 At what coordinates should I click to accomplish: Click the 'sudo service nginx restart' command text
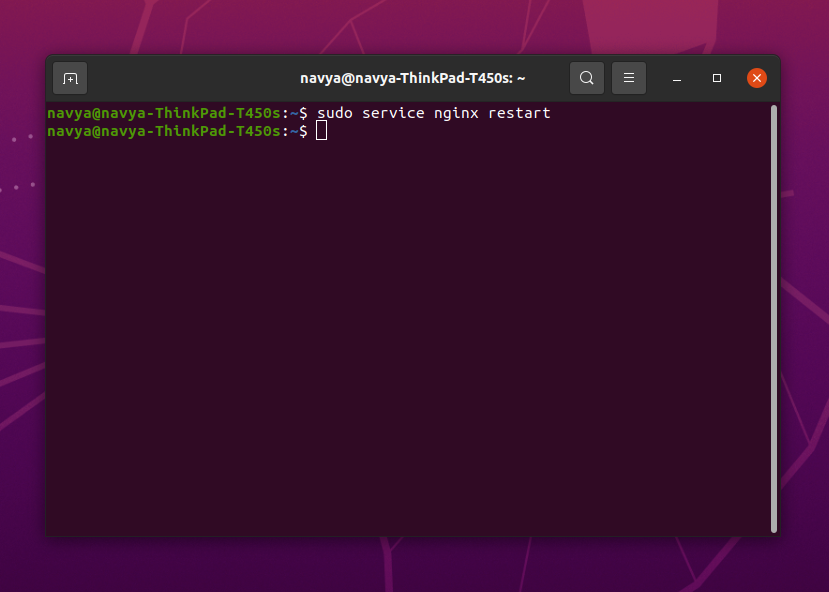(x=434, y=113)
